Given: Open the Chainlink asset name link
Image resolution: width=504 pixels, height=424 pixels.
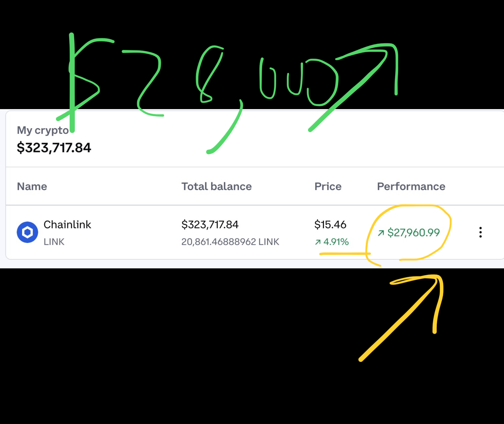Looking at the screenshot, I should [67, 225].
